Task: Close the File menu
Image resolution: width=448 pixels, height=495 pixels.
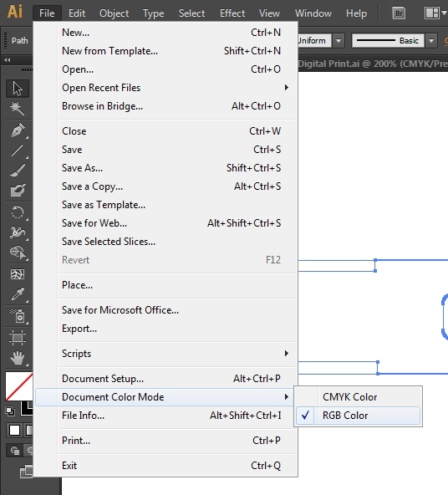Action: [47, 13]
